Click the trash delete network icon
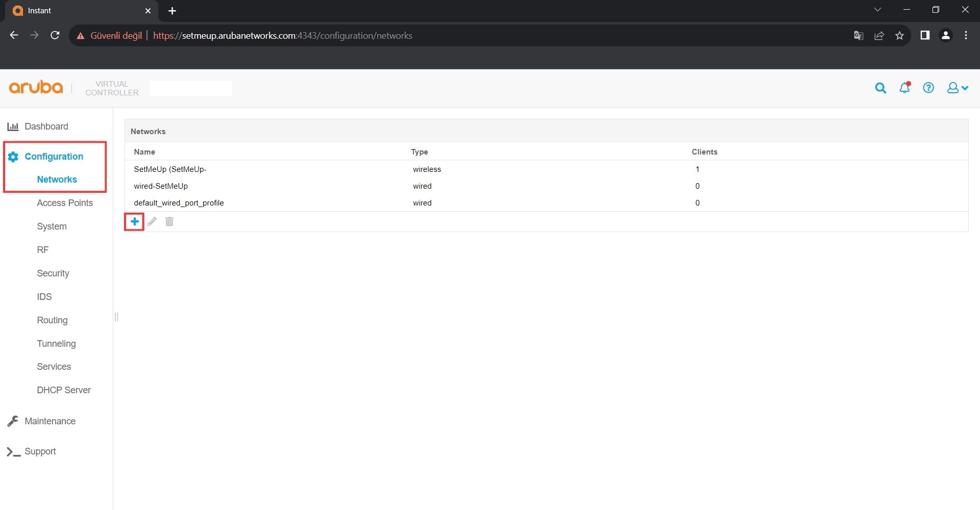This screenshot has height=510, width=980. (169, 222)
